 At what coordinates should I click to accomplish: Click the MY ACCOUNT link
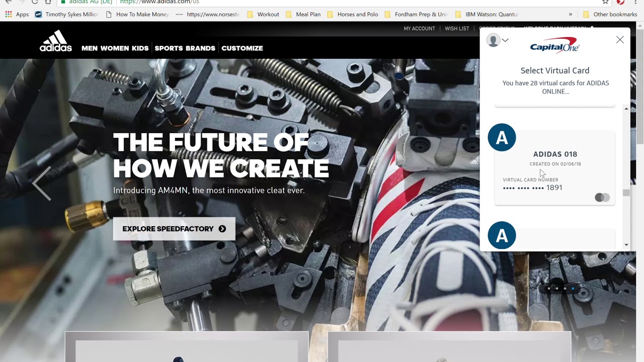(419, 29)
